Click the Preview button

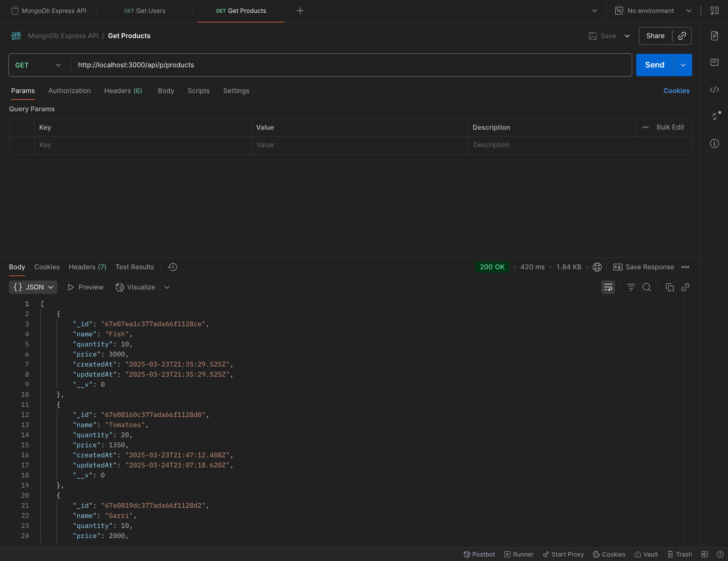[x=86, y=287]
